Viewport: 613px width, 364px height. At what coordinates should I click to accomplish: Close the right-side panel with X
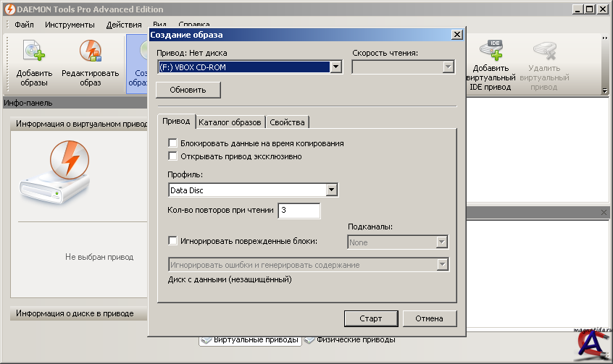pos(604,212)
